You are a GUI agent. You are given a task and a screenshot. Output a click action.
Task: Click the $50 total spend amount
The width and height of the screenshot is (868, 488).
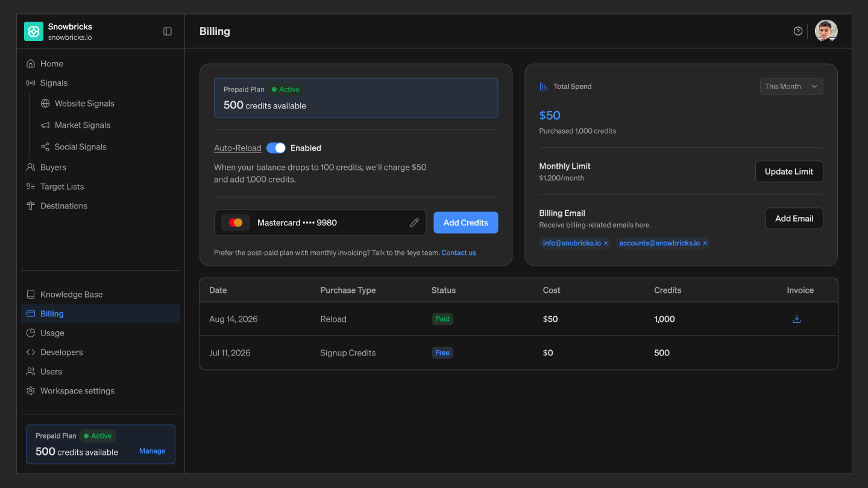coord(550,116)
